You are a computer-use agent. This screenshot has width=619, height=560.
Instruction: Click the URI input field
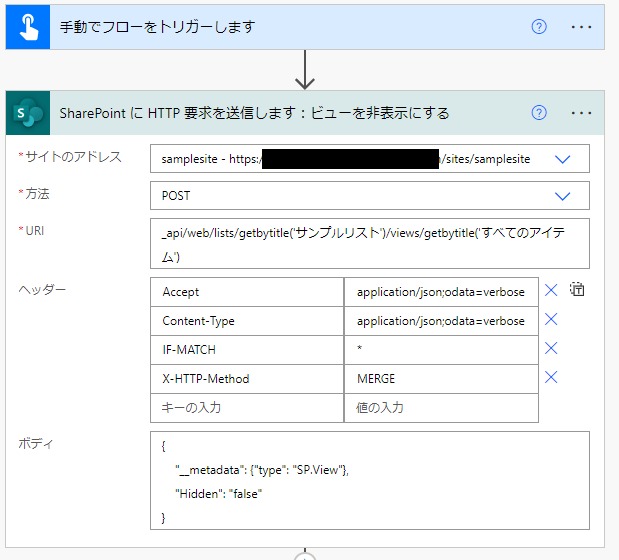370,243
